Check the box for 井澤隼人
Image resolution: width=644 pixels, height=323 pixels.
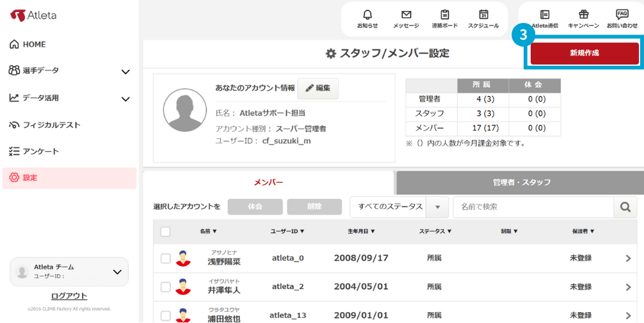pos(165,287)
